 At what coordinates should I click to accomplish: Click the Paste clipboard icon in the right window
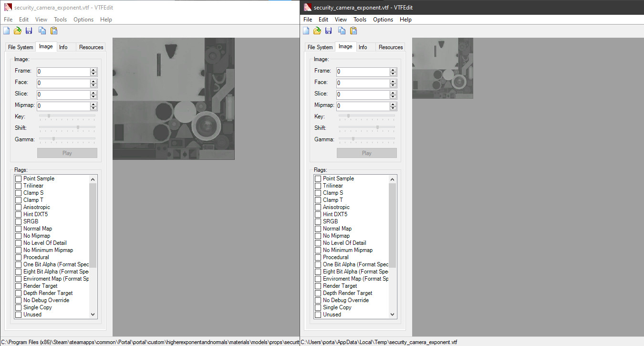coord(353,31)
